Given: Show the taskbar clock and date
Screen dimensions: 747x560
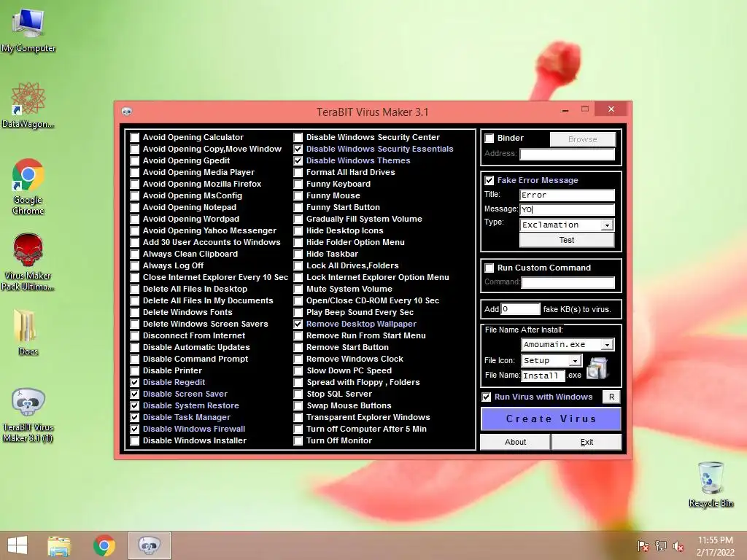Looking at the screenshot, I should click(x=715, y=546).
